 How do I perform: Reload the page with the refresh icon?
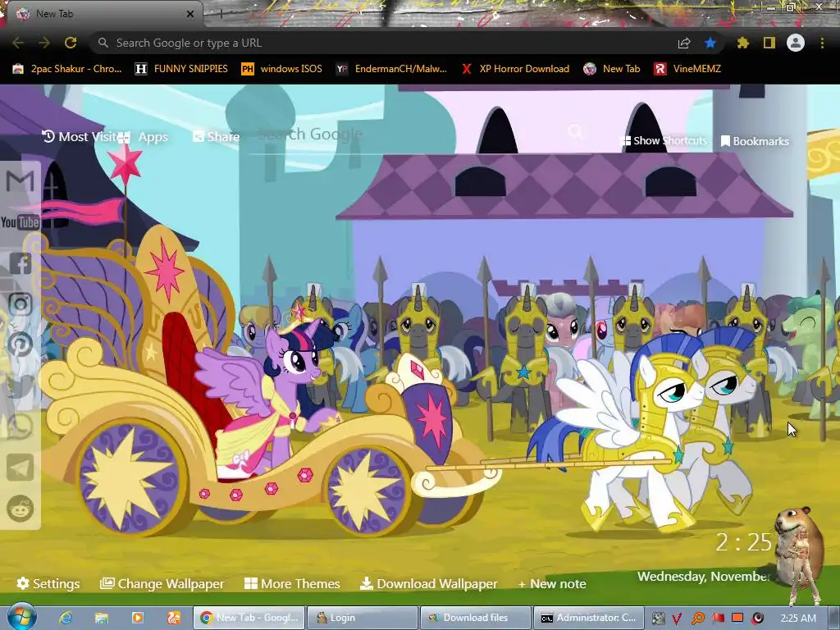pyautogui.click(x=71, y=43)
